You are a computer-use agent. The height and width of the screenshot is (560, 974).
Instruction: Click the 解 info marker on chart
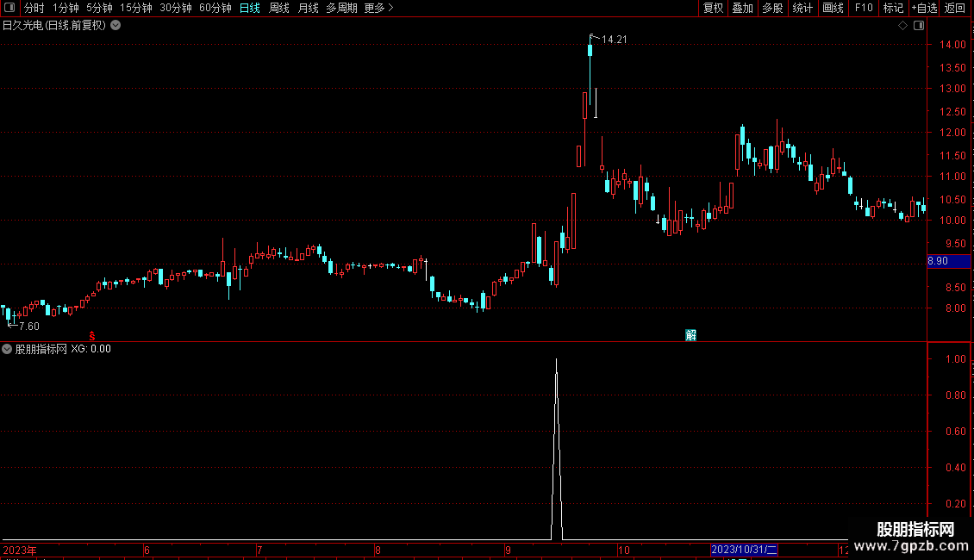[690, 335]
